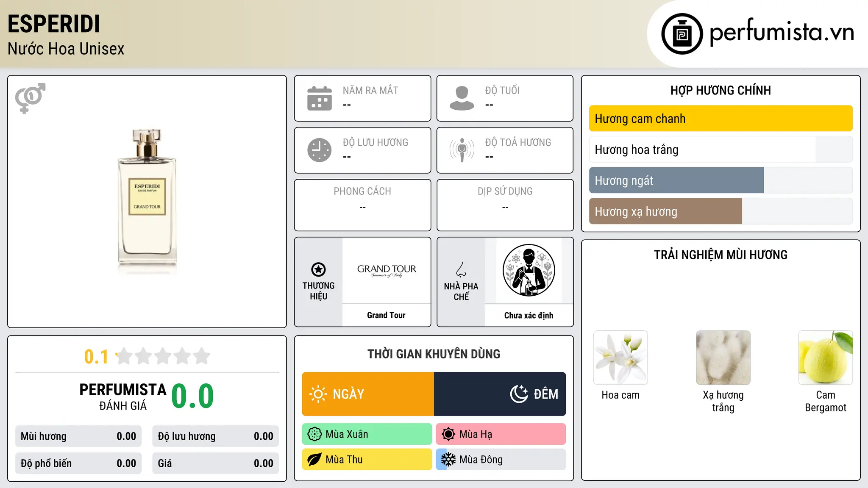Image resolution: width=868 pixels, height=488 pixels.
Task: Click the Trải nghiệm mùi hương heading
Action: (x=721, y=255)
